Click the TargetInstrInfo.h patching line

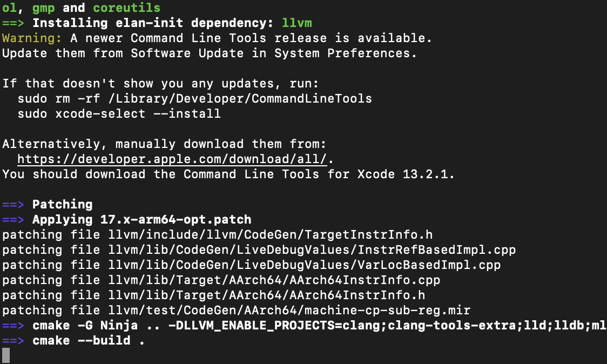click(x=218, y=235)
